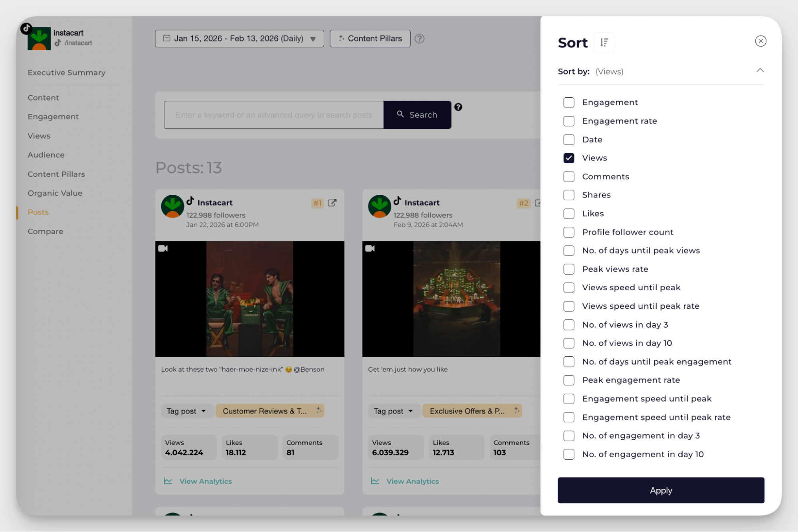The image size is (798, 532).
Task: Open the Tag post dropdown on the first post
Action: tap(187, 411)
